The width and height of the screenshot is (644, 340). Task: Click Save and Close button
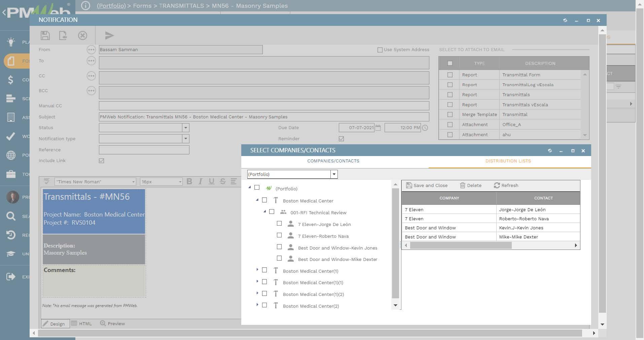pos(427,185)
